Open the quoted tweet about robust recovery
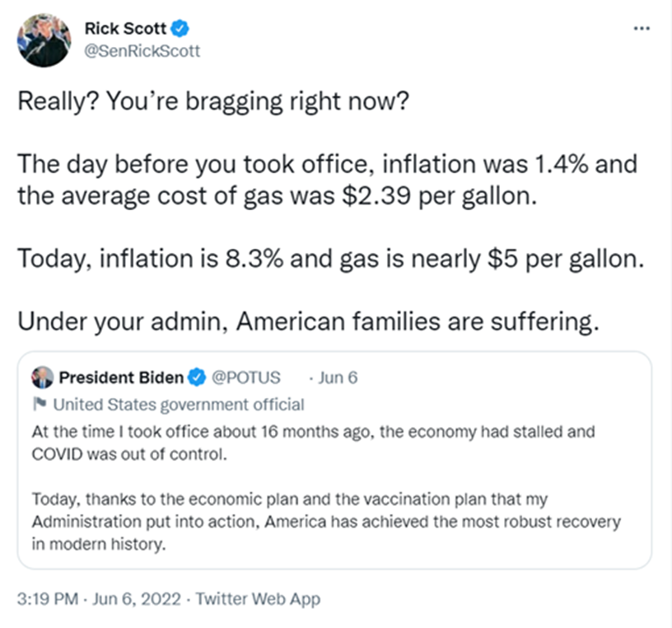The height and width of the screenshot is (628, 672). point(334,460)
